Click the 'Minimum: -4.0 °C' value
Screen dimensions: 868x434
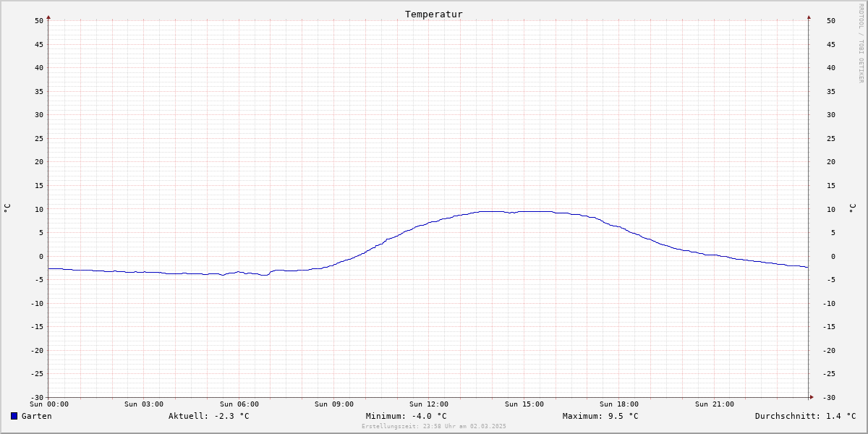[x=407, y=416]
